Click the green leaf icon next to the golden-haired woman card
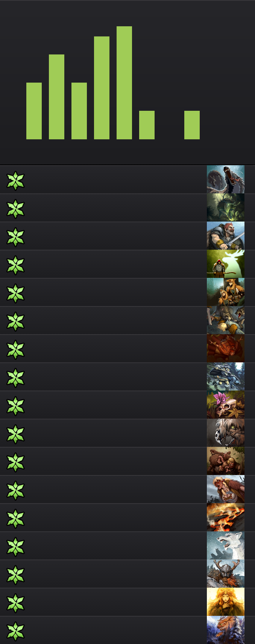The image size is (255, 644). [15, 603]
